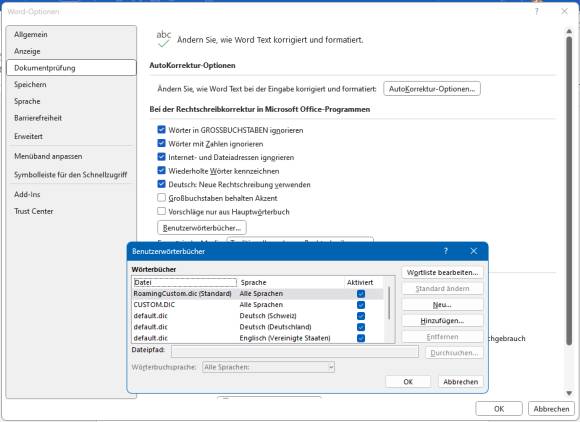Uncheck Aktiviert for default.dic Deutsch (Schweiz)
The width and height of the screenshot is (580, 422).
tap(361, 316)
